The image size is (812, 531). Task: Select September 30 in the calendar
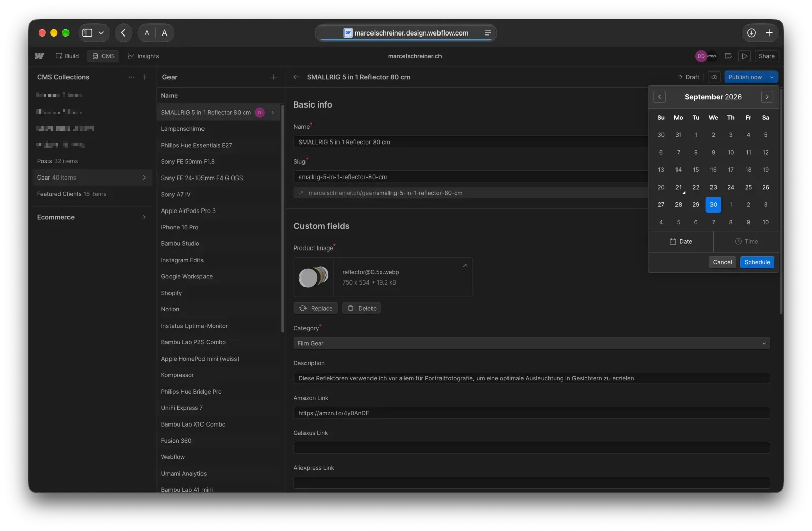[x=713, y=205]
